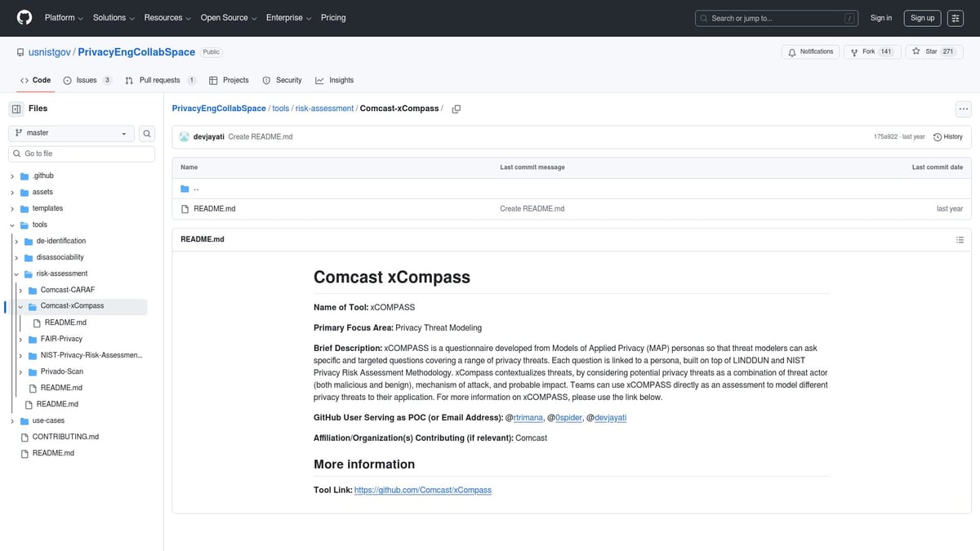Screen dimensions: 980x551
Task: Open the more options ellipsis menu
Action: [x=963, y=108]
